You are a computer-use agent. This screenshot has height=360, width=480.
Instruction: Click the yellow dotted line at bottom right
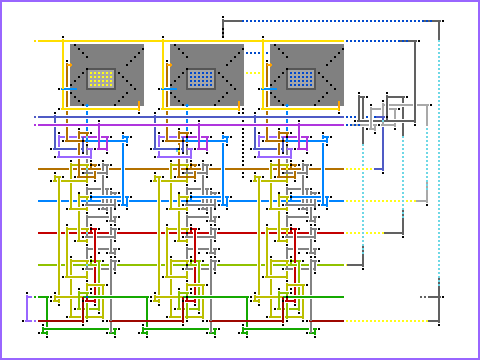coord(386,321)
